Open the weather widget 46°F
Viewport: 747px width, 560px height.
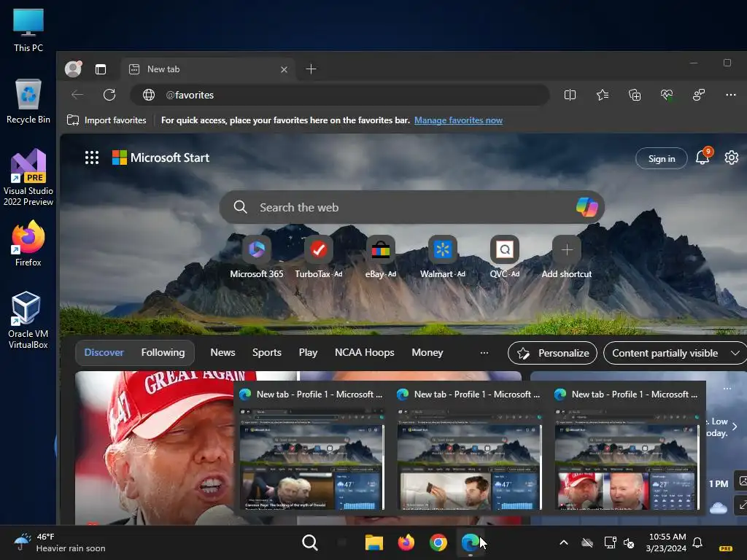(x=60, y=542)
